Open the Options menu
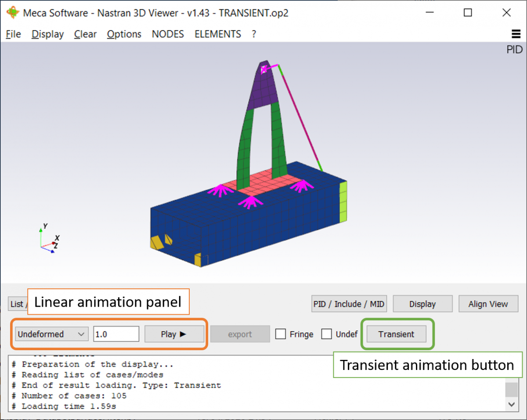527x420 pixels. [124, 34]
